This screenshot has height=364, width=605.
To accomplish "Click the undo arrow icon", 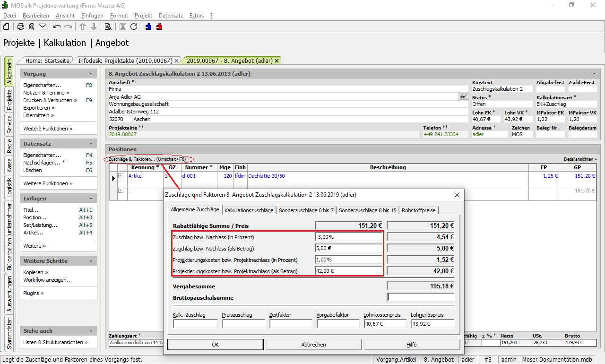I will coord(57,26).
